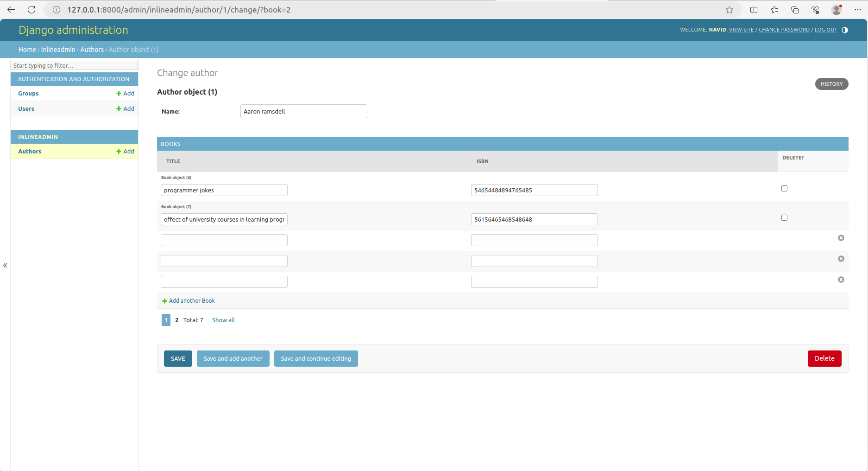The image size is (868, 471).
Task: Open the browser profile avatar icon
Action: (837, 9)
